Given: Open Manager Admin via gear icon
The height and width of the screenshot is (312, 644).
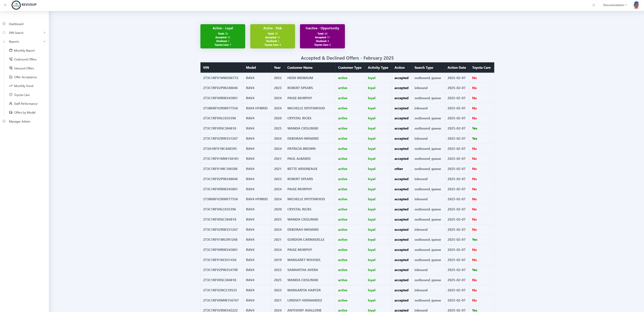Looking at the screenshot, I should tap(4, 121).
